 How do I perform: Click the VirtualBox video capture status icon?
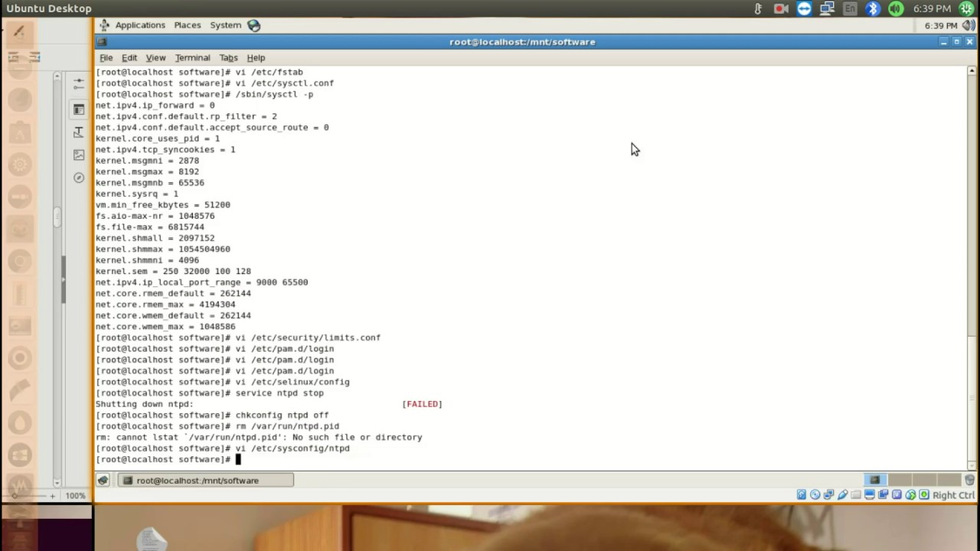(x=884, y=495)
